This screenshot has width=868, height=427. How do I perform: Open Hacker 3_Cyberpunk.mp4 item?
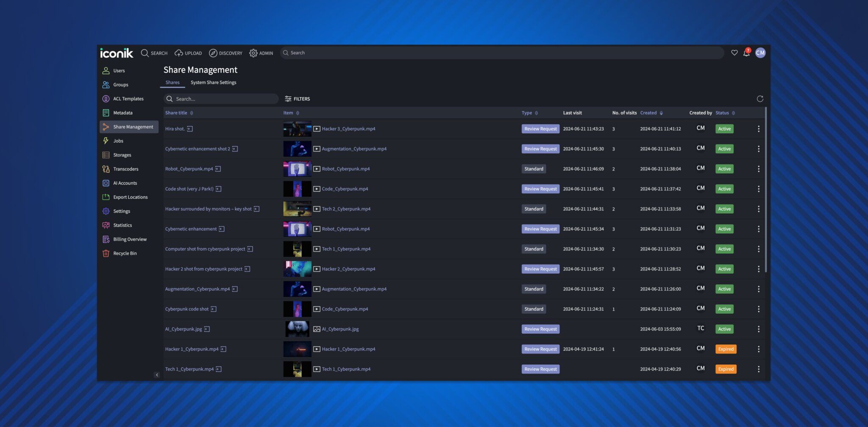(x=348, y=129)
